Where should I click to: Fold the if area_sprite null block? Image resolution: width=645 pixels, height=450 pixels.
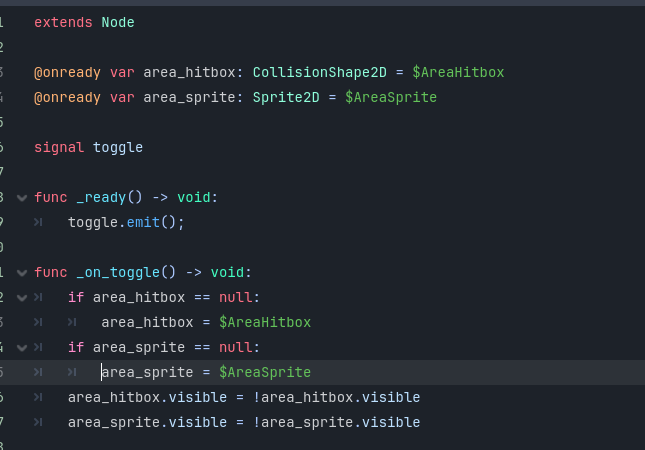pos(22,348)
